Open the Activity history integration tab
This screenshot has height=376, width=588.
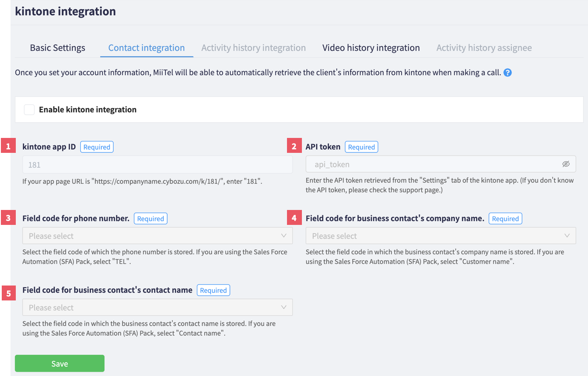point(254,48)
